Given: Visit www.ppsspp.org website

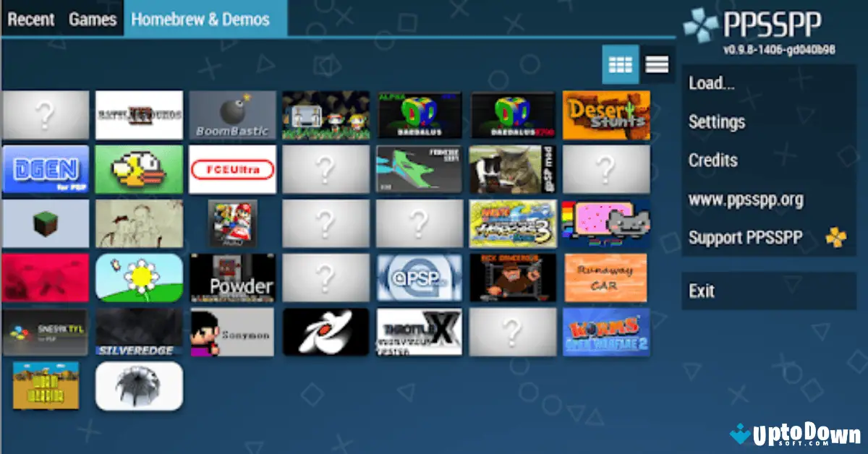Looking at the screenshot, I should tap(746, 200).
